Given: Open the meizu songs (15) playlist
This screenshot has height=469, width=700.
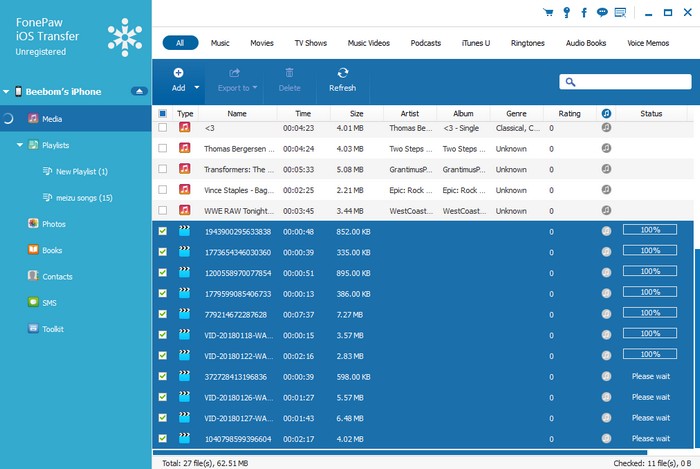Looking at the screenshot, I should click(84, 198).
